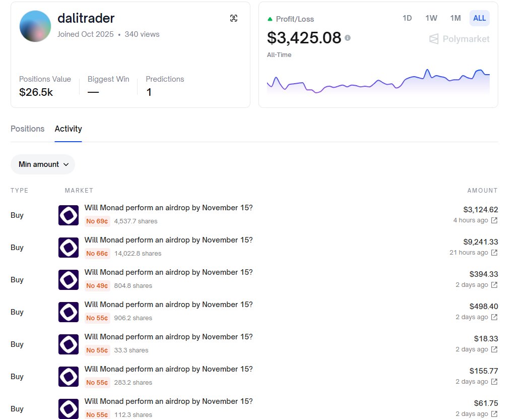Click the 340 views text

(x=142, y=34)
